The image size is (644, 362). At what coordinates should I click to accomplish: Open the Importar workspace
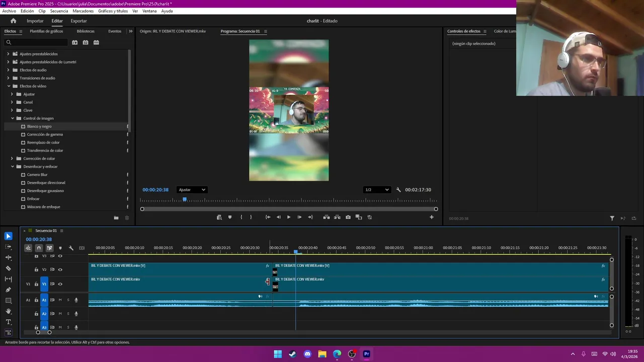35,21
